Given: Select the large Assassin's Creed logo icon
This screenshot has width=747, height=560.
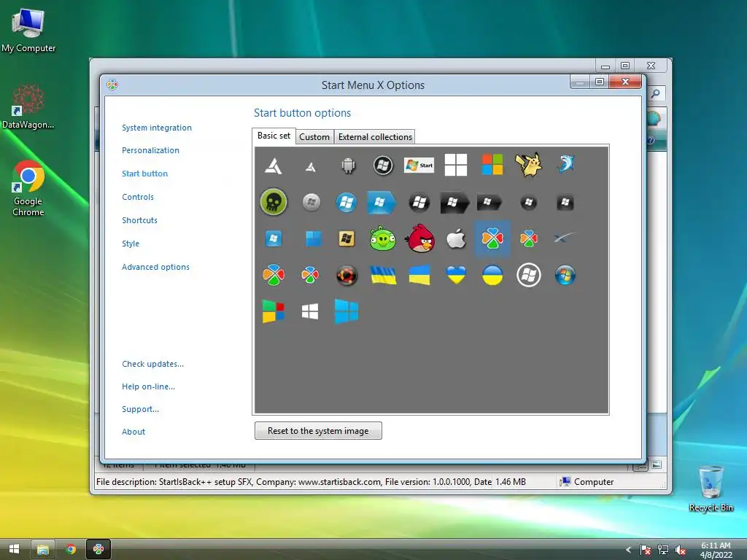Looking at the screenshot, I should coord(274,166).
